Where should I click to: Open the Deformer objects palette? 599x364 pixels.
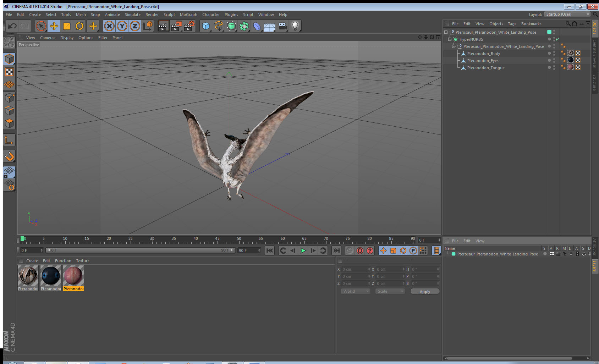tap(257, 26)
